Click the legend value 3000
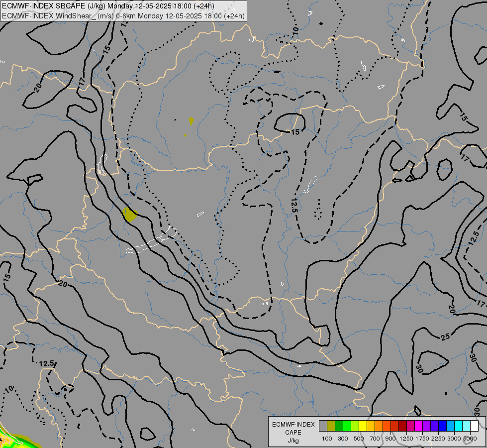This screenshot has width=487, height=448. [454, 439]
